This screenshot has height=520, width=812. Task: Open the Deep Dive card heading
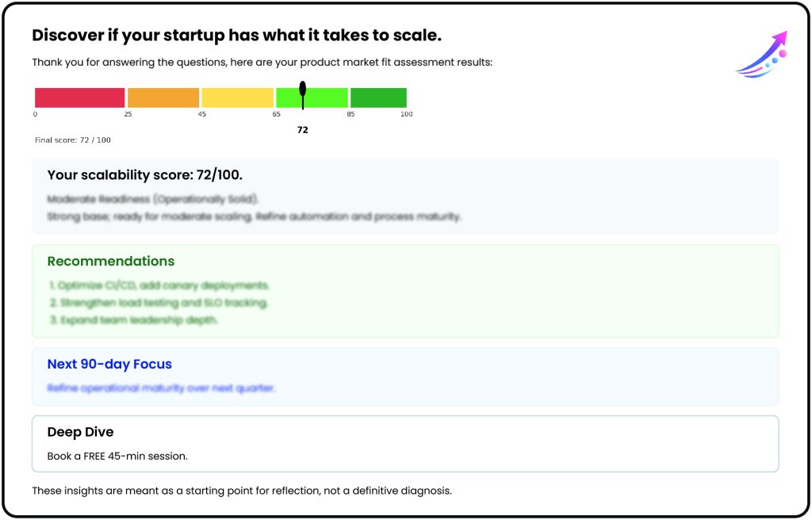point(80,432)
